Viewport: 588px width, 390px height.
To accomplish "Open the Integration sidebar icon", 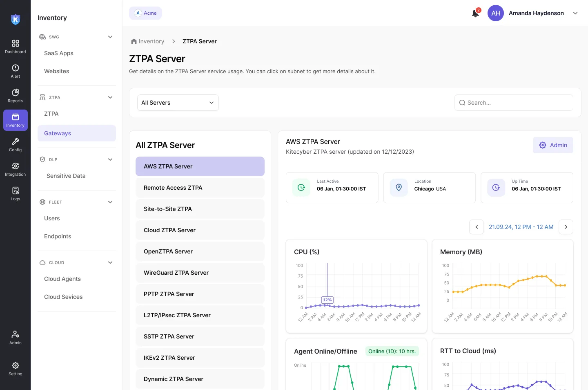I will click(15, 169).
